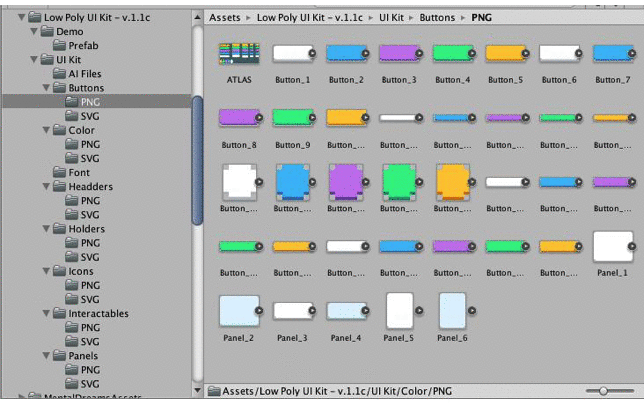Viewport: 644px width, 403px height.
Task: Expand Panel_6 sub-assets with its round arrow
Action: (472, 311)
